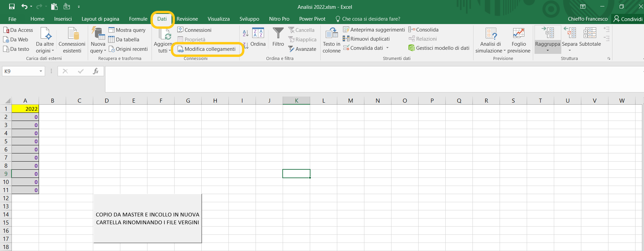Click the Paste icon in quick access toolbar
This screenshot has width=644, height=251.
click(x=54, y=6)
